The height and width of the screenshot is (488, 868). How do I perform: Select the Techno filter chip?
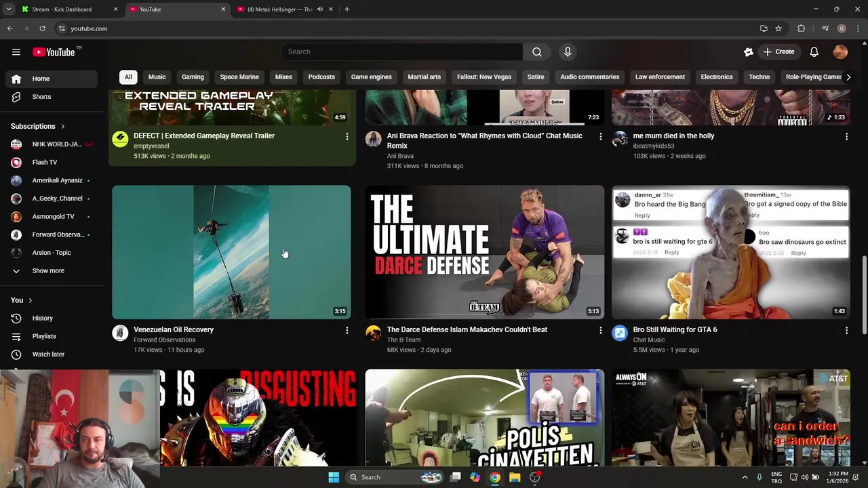pyautogui.click(x=759, y=77)
